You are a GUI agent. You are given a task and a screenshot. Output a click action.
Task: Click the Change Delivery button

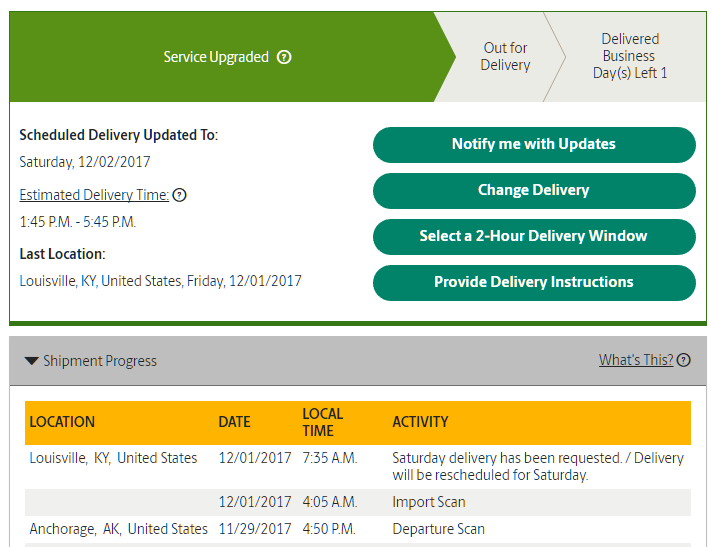(534, 190)
